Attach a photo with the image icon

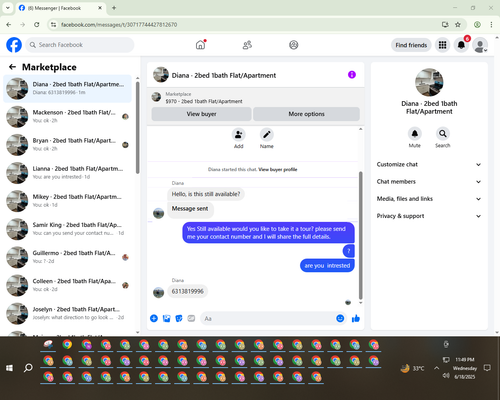point(166,318)
